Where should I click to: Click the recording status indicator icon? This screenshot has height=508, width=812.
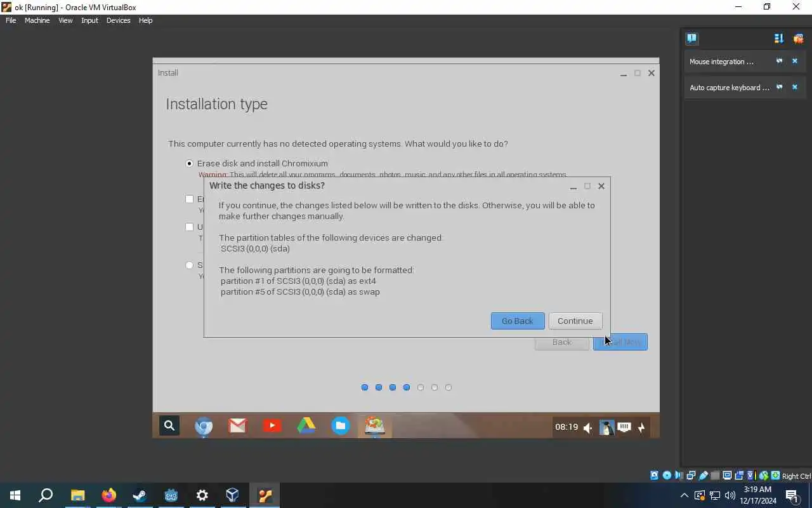[739, 476]
